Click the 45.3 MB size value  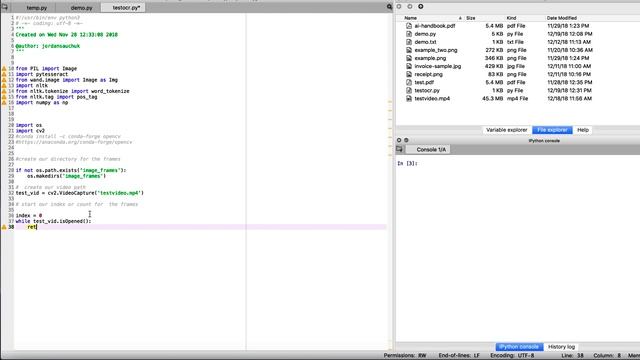click(x=493, y=98)
